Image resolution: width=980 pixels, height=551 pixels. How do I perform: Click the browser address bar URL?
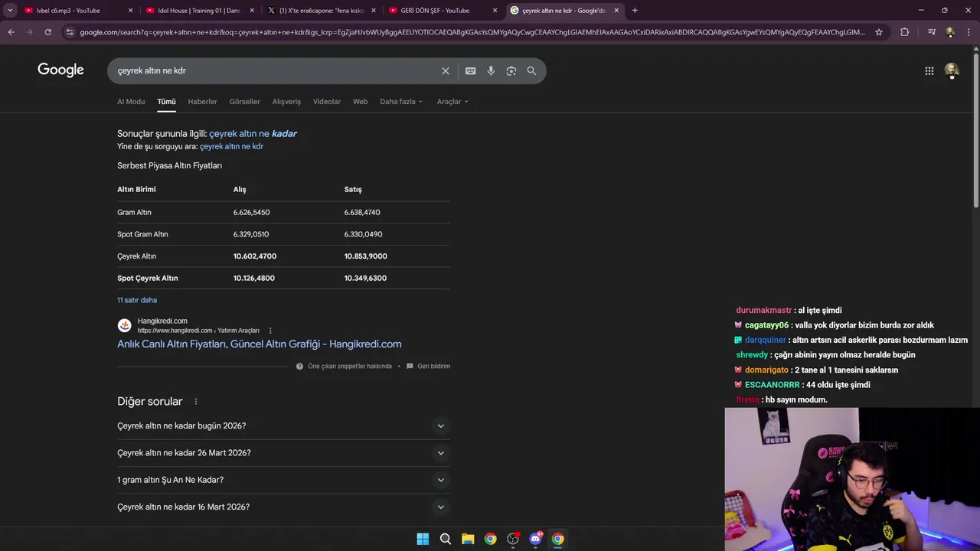pyautogui.click(x=472, y=32)
